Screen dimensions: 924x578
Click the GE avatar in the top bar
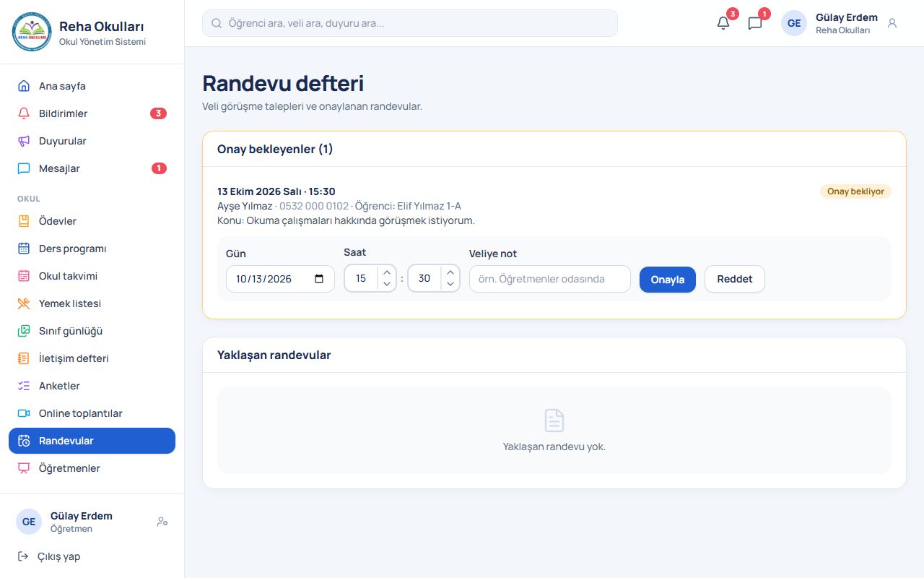click(x=794, y=23)
